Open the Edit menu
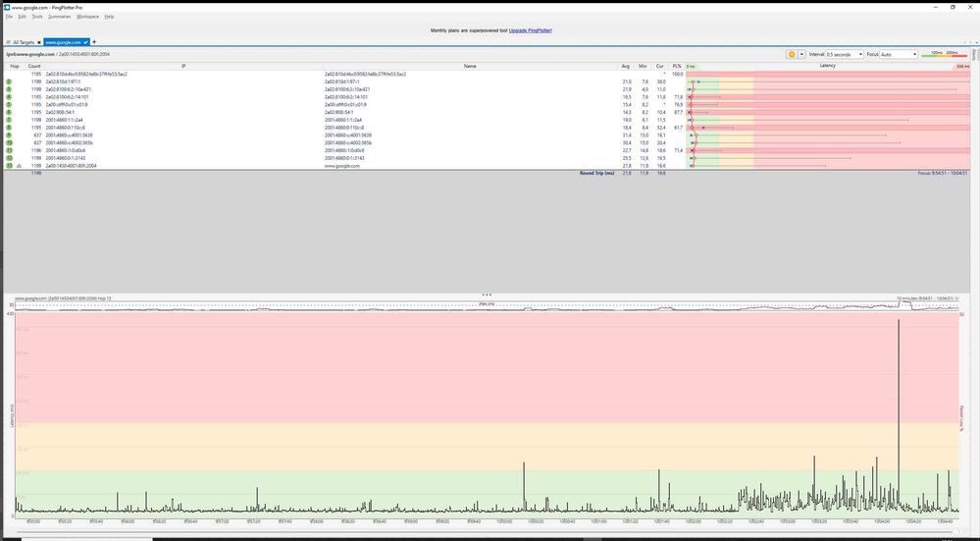 22,17
